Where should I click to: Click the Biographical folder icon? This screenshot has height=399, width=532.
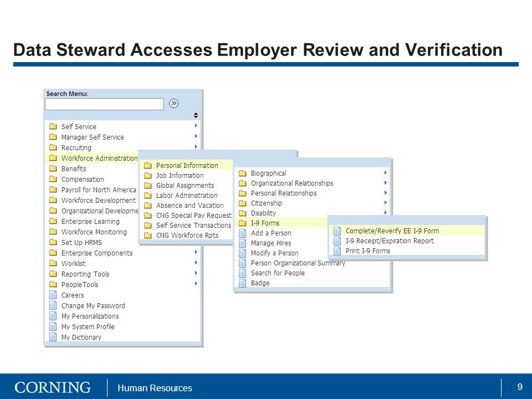pos(242,173)
